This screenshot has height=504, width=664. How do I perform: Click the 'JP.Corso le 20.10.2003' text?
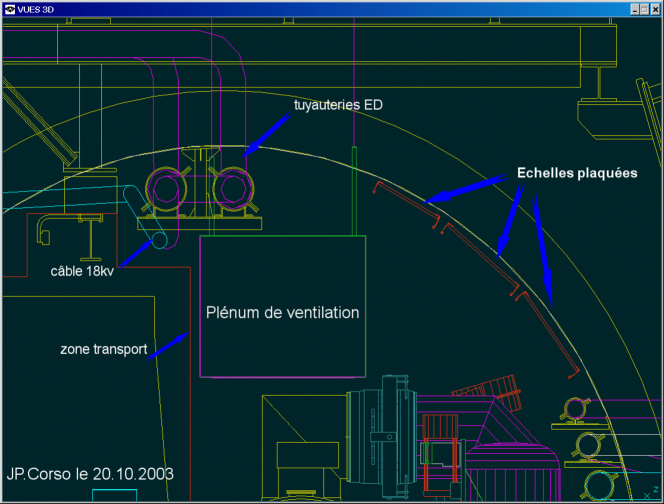pyautogui.click(x=90, y=474)
